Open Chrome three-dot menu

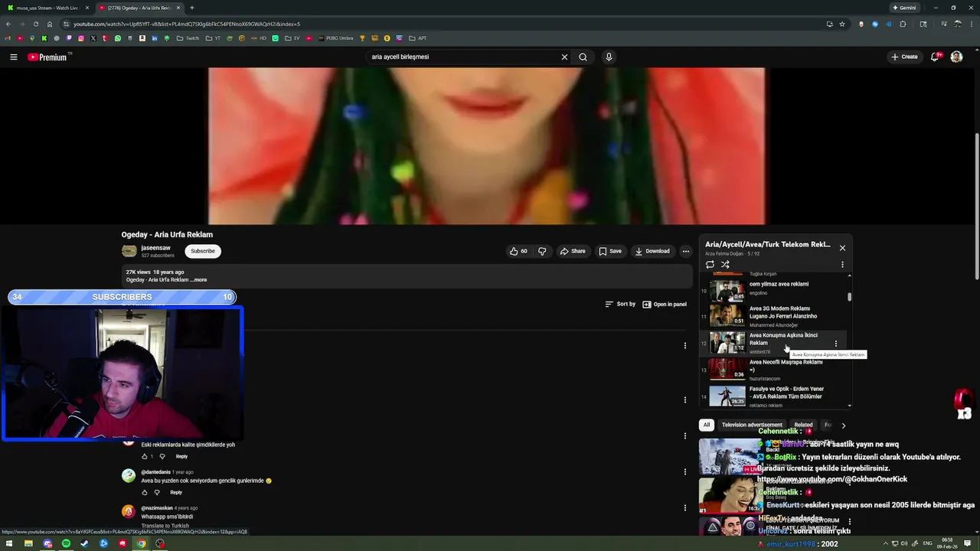[x=972, y=24]
